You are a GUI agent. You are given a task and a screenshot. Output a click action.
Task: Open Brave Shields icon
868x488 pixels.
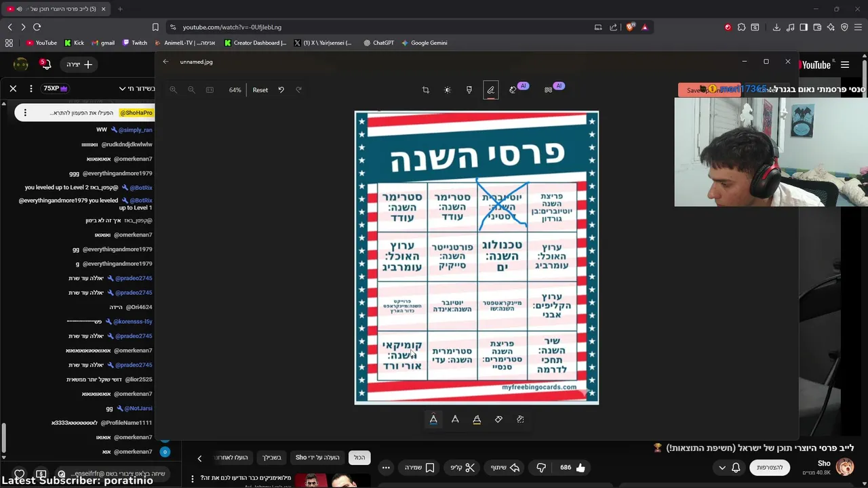coord(631,27)
